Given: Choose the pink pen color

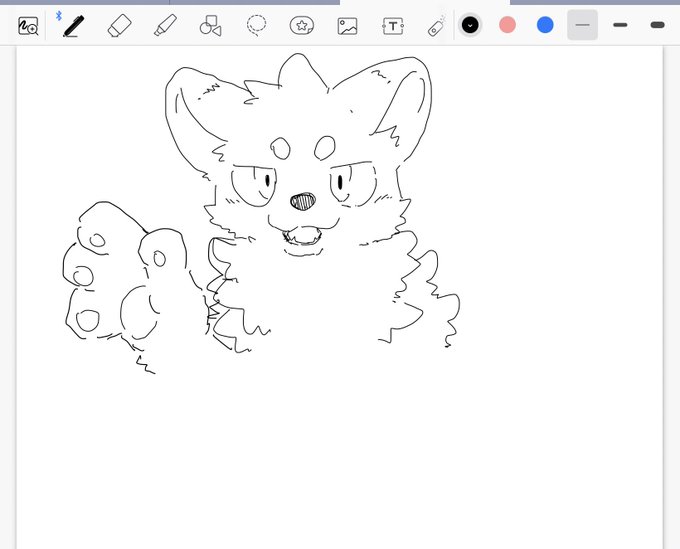Looking at the screenshot, I should [x=507, y=25].
